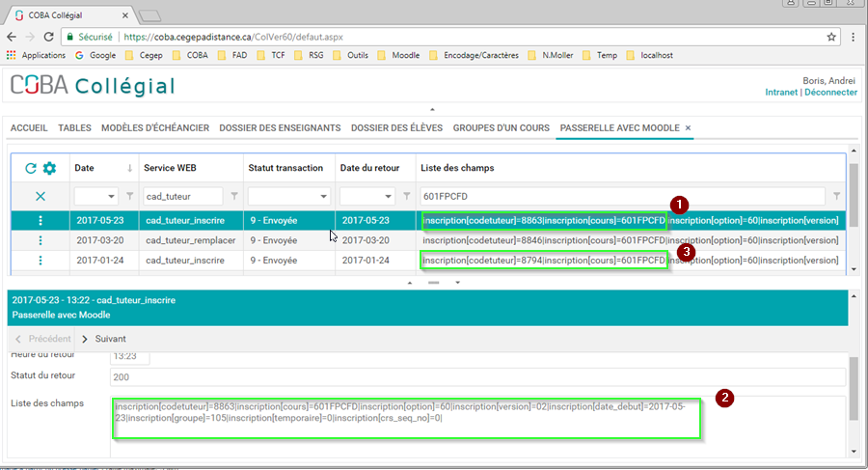Bookmark page with star icon
This screenshot has height=470, width=868.
[x=831, y=37]
